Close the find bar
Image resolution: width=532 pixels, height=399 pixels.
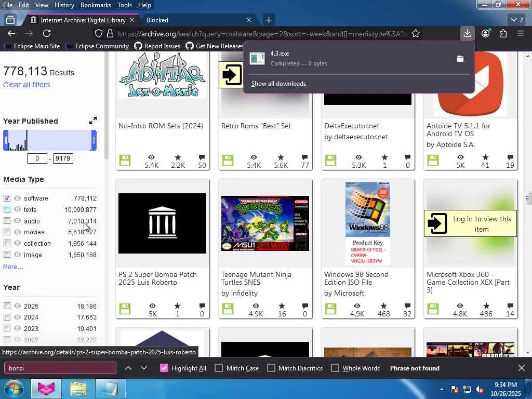click(x=522, y=368)
